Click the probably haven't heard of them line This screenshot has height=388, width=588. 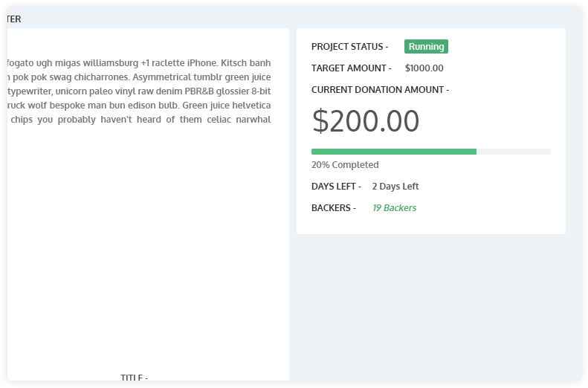point(139,120)
